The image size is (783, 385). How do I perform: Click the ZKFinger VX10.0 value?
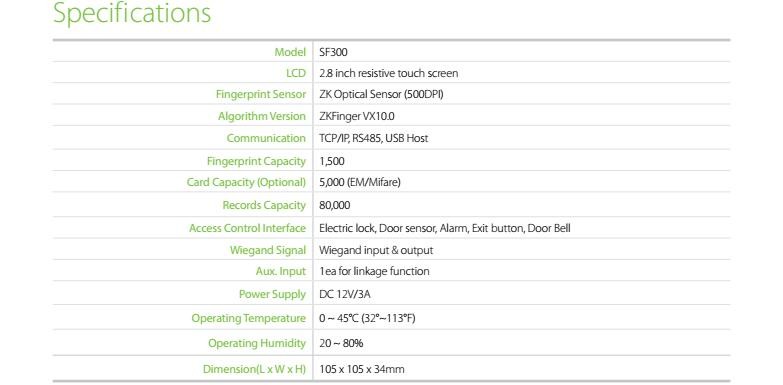pos(357,116)
